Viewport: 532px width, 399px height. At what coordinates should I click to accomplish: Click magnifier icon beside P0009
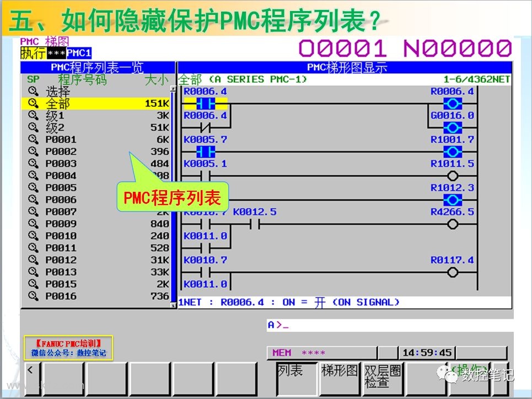click(x=33, y=224)
